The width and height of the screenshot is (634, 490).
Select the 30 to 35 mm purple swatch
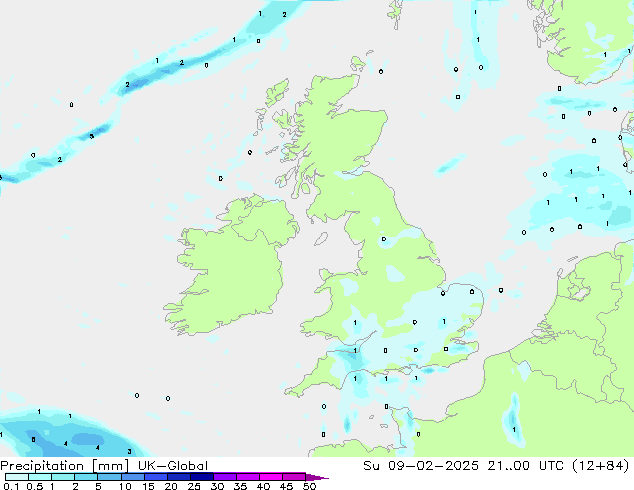(224, 477)
